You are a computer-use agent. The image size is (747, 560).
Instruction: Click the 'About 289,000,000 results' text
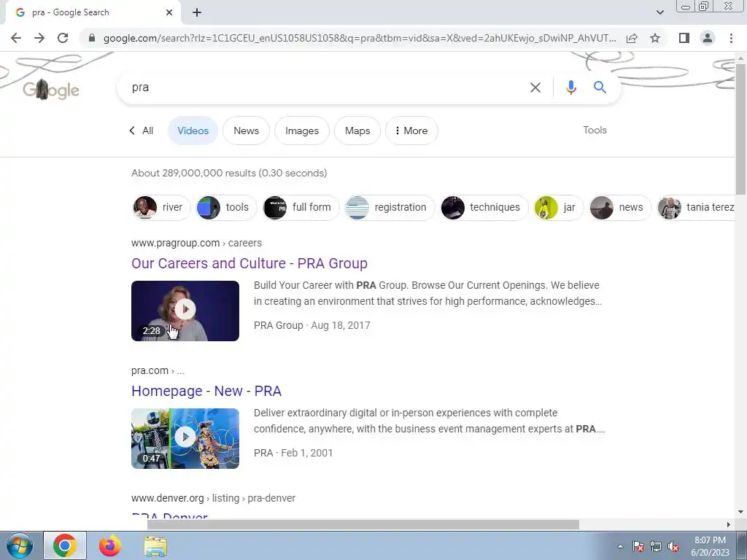[228, 173]
